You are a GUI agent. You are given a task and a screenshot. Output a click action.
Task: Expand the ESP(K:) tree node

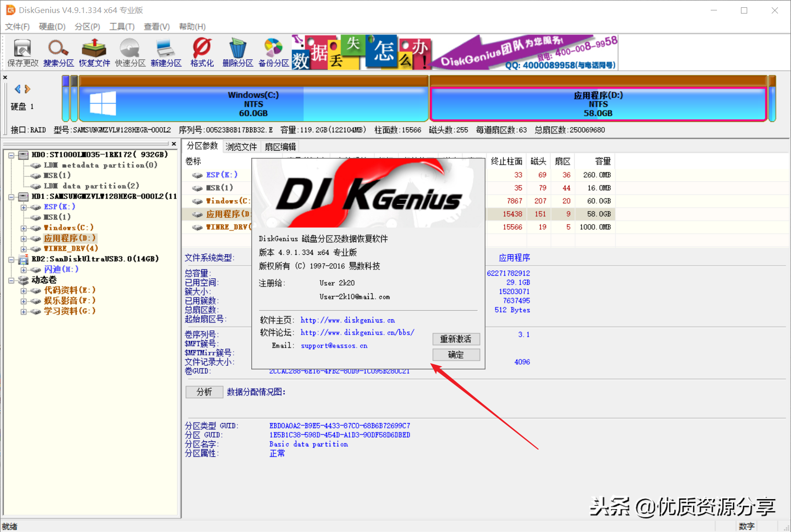point(25,206)
